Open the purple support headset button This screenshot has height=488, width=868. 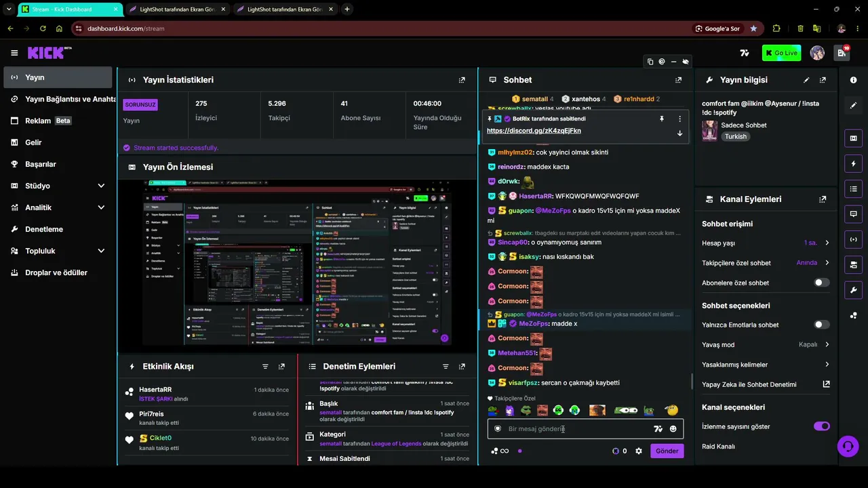pyautogui.click(x=847, y=446)
